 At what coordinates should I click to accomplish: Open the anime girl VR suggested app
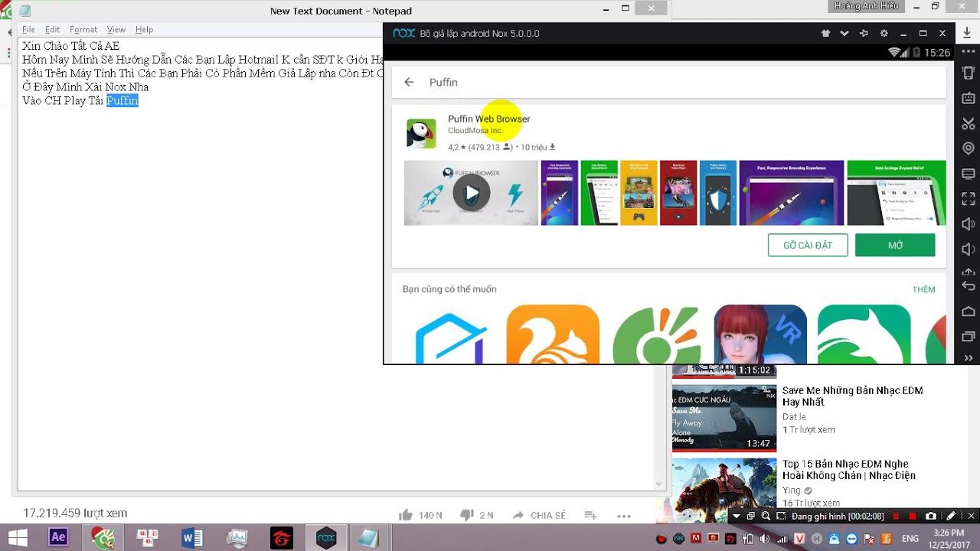coord(760,334)
